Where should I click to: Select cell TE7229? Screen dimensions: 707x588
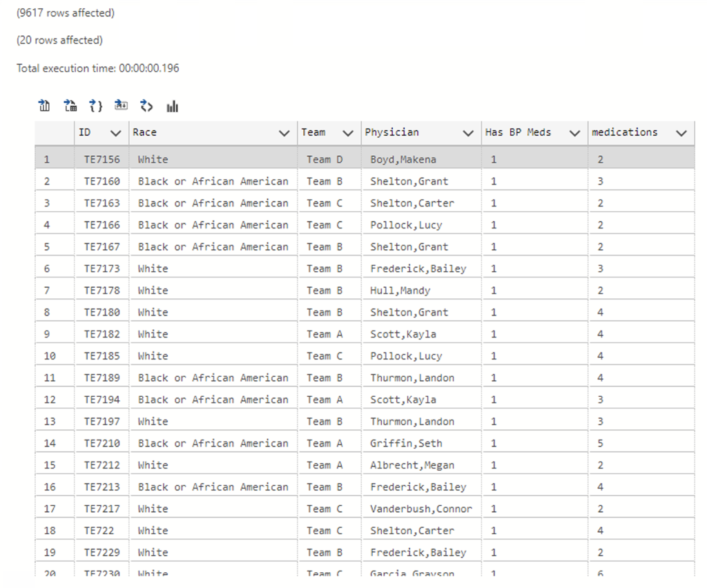(x=102, y=552)
